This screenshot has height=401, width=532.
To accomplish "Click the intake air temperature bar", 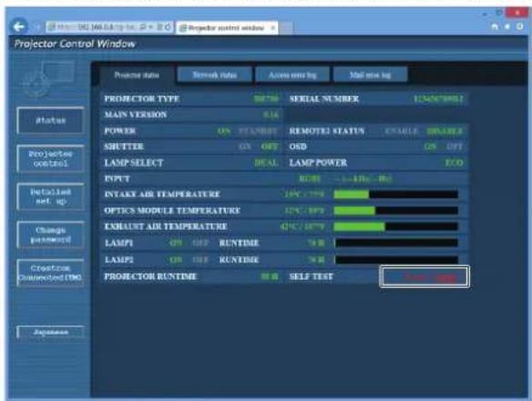I will 396,194.
